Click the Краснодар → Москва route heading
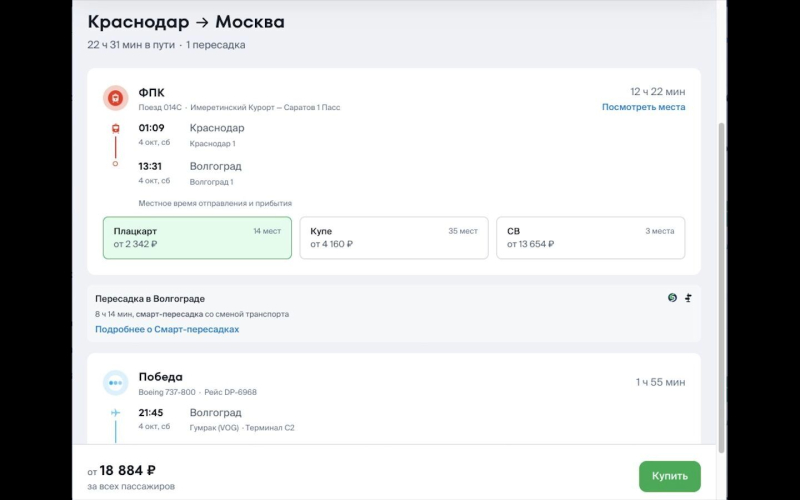 click(186, 22)
